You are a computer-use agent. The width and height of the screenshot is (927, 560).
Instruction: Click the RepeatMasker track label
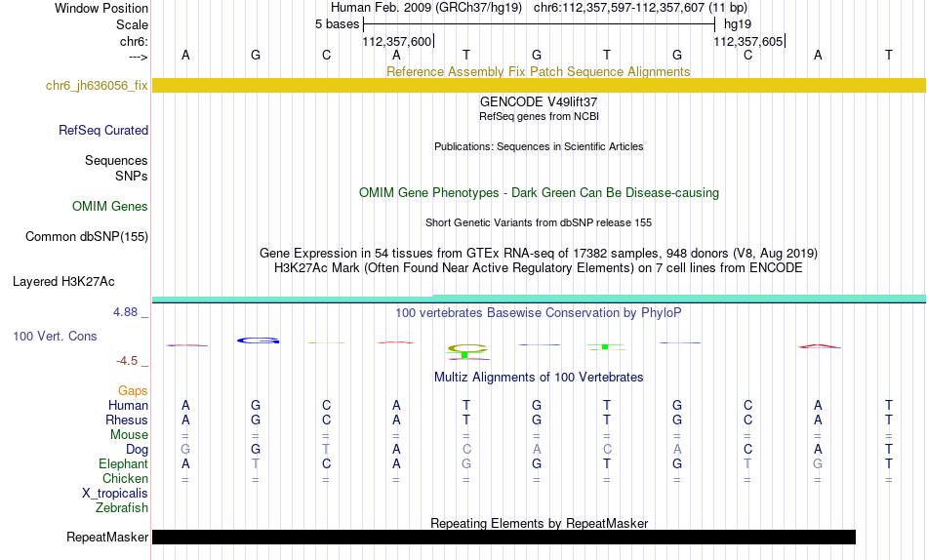point(107,537)
